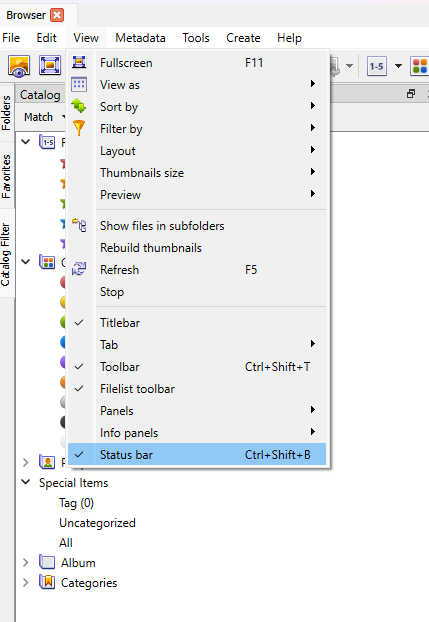Select Rebuild thumbnails
This screenshot has width=429, height=622.
tap(151, 248)
